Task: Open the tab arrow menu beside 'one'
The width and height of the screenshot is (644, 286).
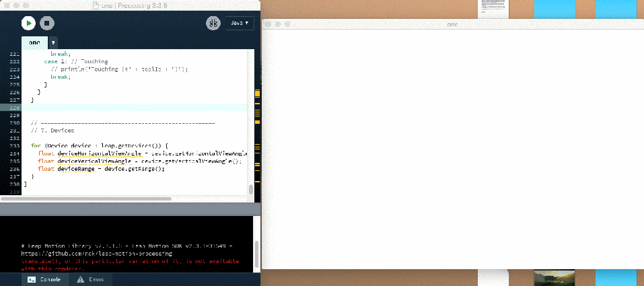Action: pyautogui.click(x=53, y=42)
